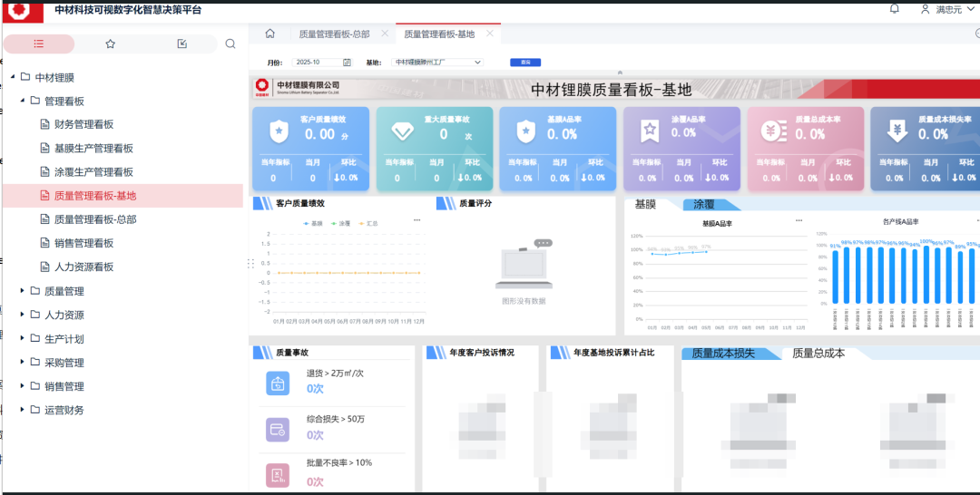980x495 pixels.
Task: Click the sidebar splitter grip handle
Action: (x=250, y=264)
